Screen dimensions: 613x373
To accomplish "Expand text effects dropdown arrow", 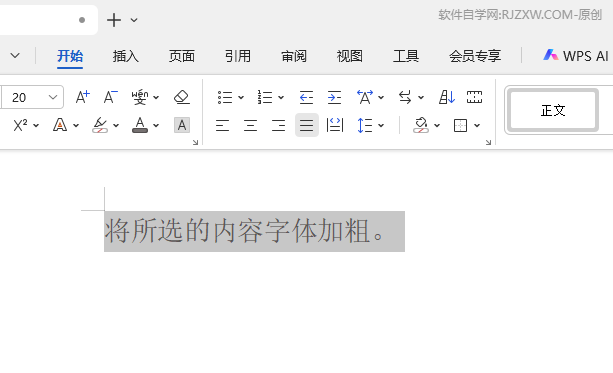I will coord(76,126).
